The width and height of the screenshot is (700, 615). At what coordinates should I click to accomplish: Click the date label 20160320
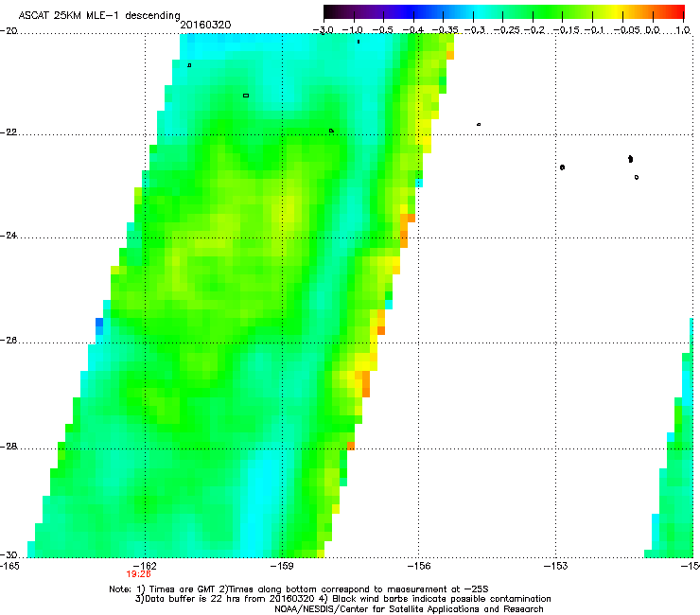205,25
